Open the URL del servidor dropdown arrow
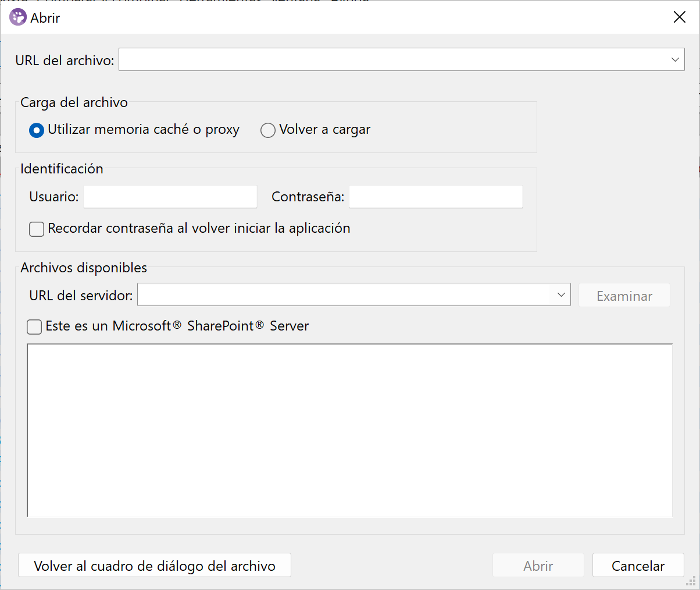Viewport: 700px width, 590px height. (x=561, y=295)
